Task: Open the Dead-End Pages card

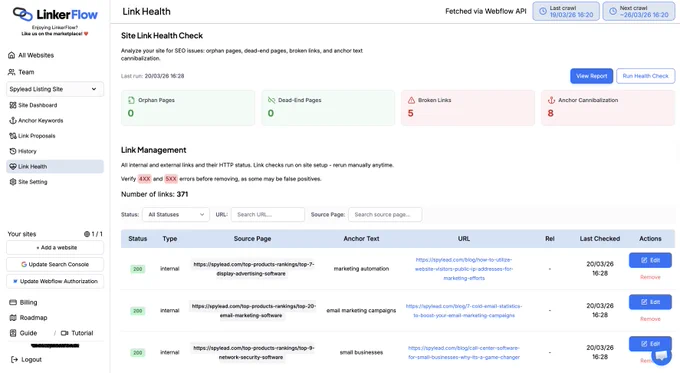Action: click(x=328, y=108)
